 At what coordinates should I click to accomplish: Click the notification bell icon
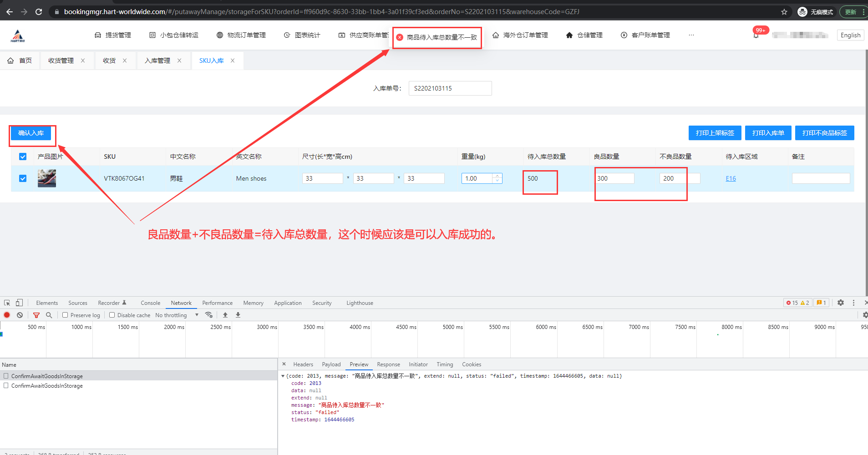pos(756,35)
